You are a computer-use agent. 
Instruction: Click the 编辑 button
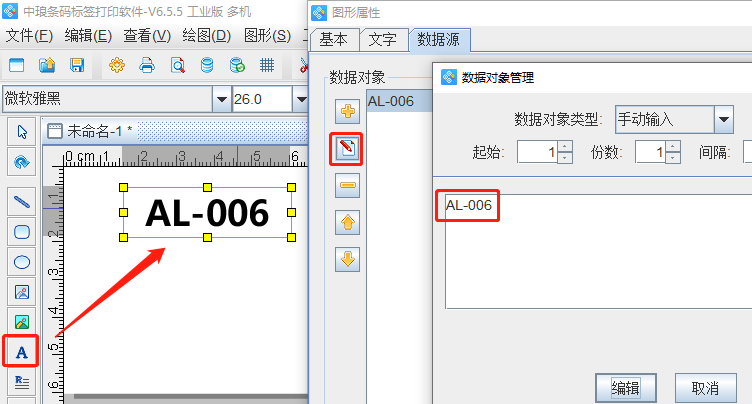click(x=625, y=388)
